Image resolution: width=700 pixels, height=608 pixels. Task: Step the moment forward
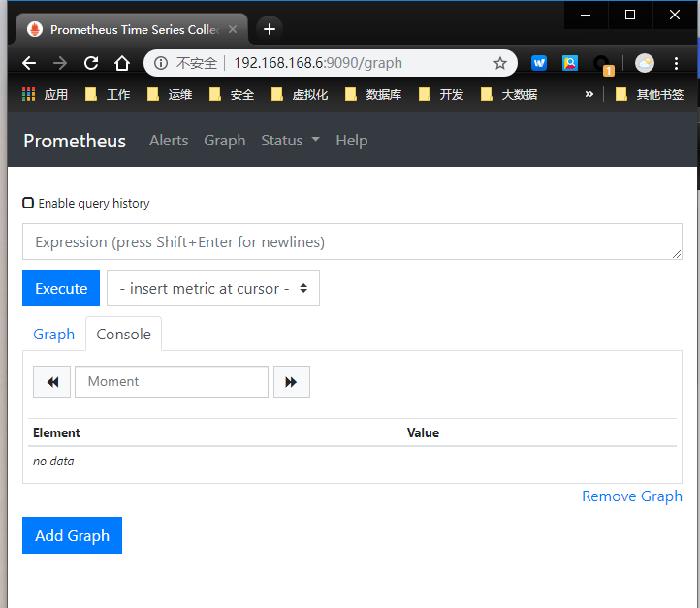292,382
